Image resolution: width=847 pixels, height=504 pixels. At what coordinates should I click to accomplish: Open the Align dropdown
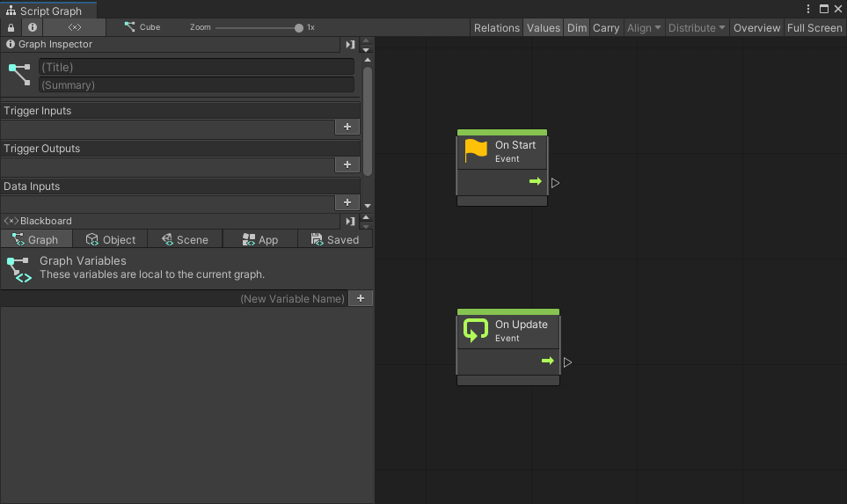click(644, 27)
